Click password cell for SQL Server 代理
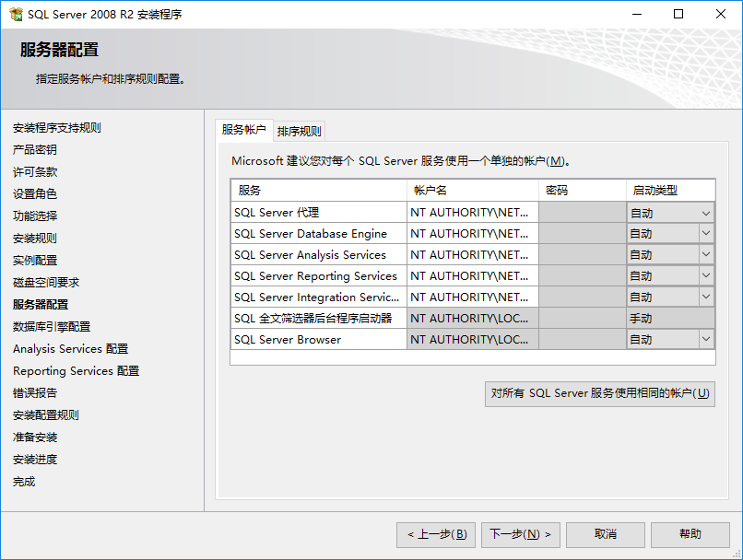Screen dimensions: 743x560 (583, 213)
